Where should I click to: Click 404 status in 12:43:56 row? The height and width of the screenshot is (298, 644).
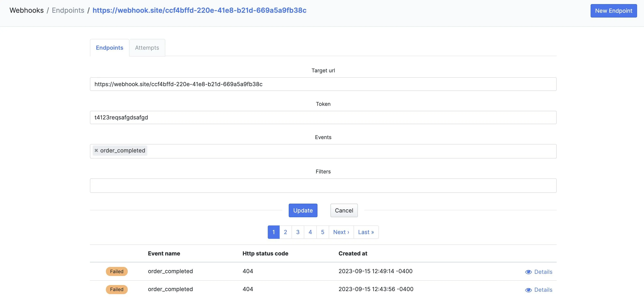248,289
